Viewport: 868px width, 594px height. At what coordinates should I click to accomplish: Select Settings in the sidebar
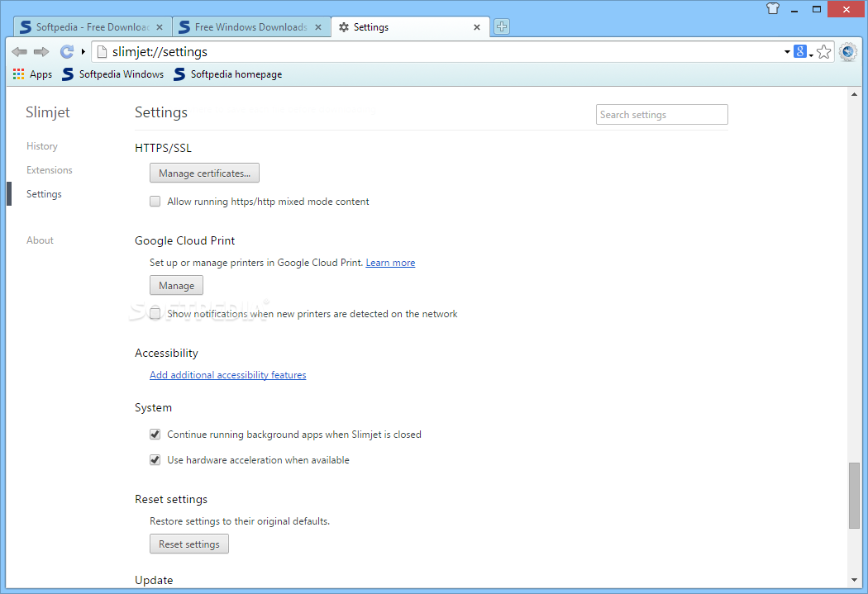44,194
